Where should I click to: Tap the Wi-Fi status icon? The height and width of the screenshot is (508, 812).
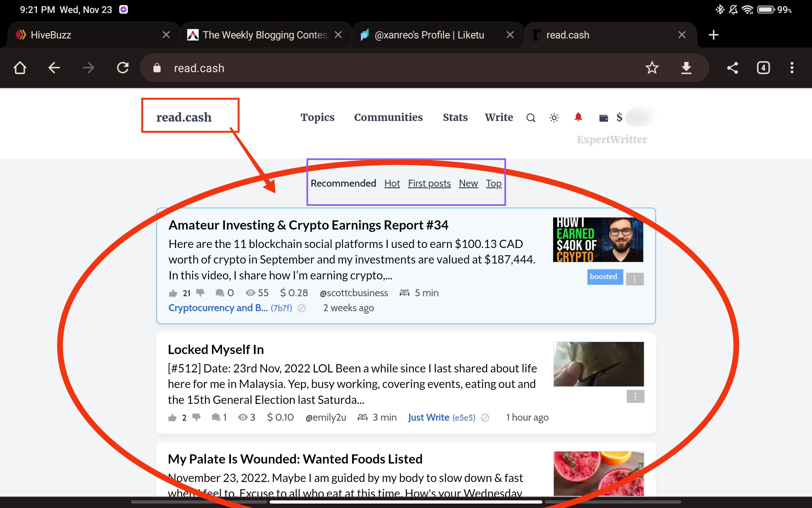748,10
